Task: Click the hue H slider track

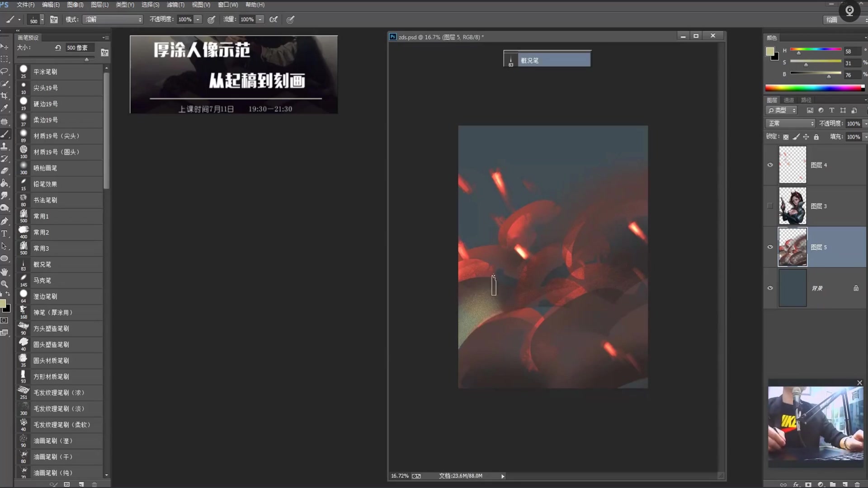Action: pos(816,49)
